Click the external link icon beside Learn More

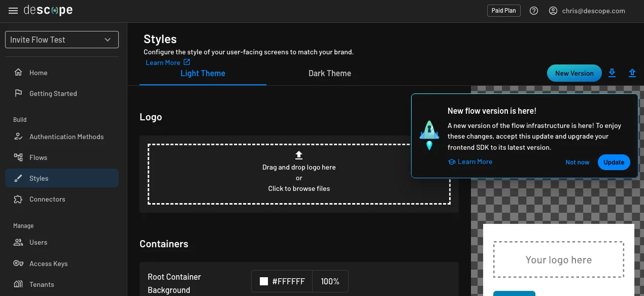tap(187, 62)
